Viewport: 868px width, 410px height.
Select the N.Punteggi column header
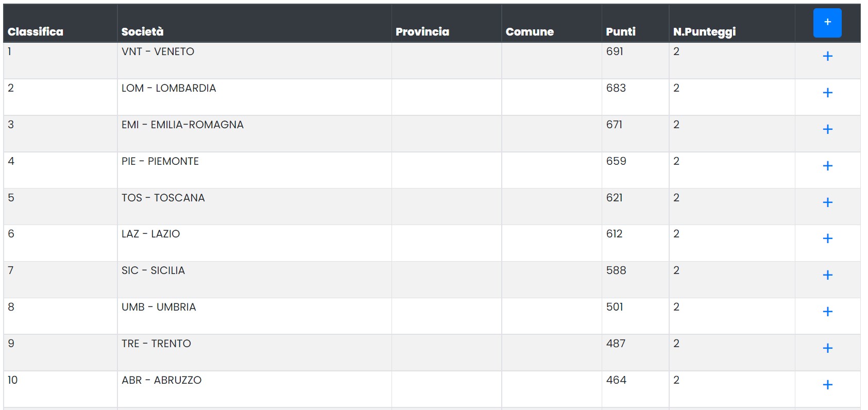704,32
